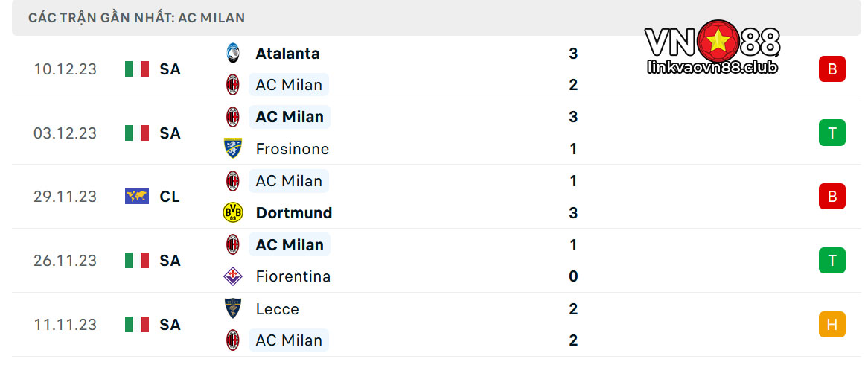The image size is (868, 365).
Task: Click the Dortmund BVB logo icon
Action: click(x=232, y=213)
